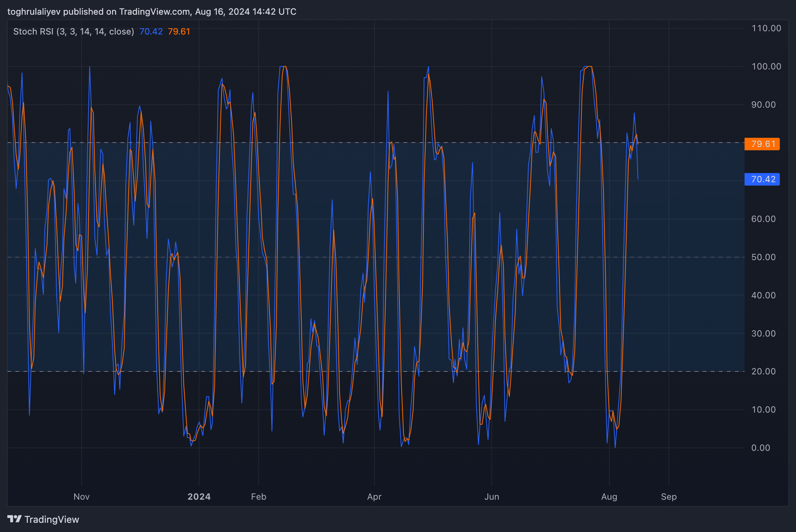Image resolution: width=796 pixels, height=532 pixels.
Task: Select the orange 79.61 legend value
Action: pyautogui.click(x=179, y=32)
